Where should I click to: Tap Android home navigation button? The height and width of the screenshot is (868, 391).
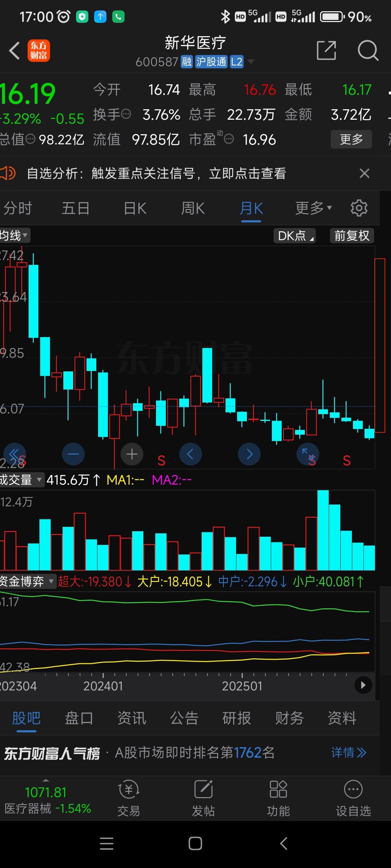[195, 843]
